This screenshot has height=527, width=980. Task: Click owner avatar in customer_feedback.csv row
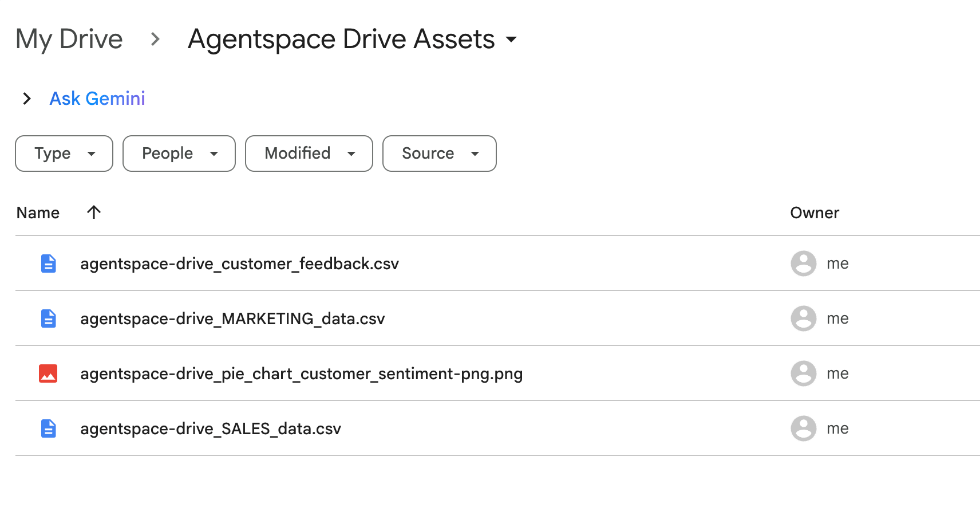tap(804, 263)
